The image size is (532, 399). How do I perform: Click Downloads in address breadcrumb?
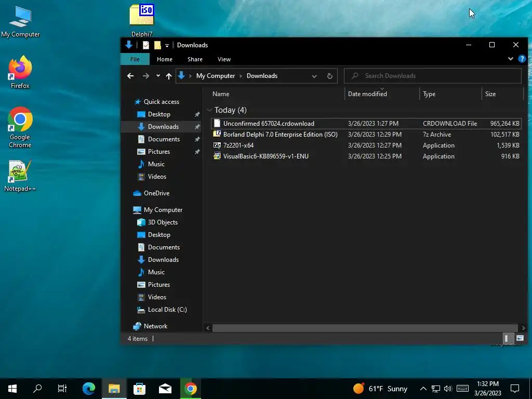coord(262,76)
